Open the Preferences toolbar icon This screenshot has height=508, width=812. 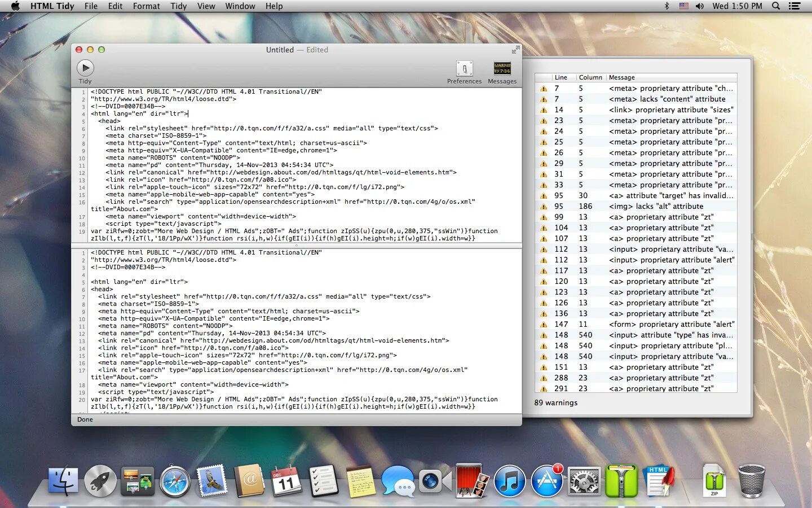464,69
